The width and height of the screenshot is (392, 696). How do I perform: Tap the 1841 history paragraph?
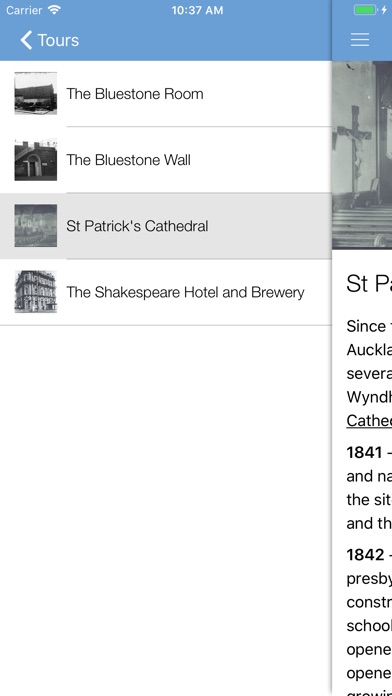click(369, 488)
